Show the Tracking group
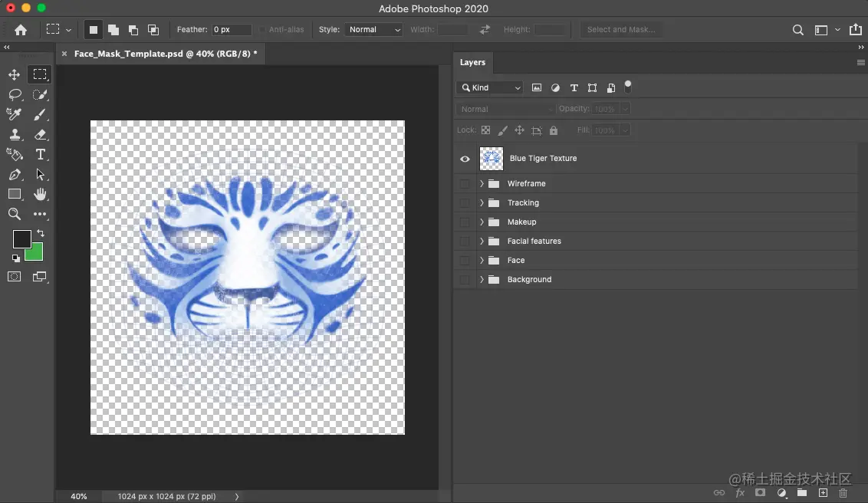The image size is (868, 503). (x=465, y=203)
